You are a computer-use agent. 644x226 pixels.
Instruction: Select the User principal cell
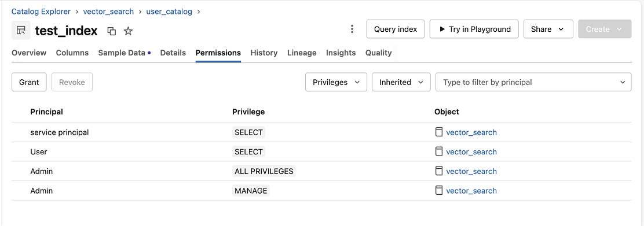tap(39, 152)
